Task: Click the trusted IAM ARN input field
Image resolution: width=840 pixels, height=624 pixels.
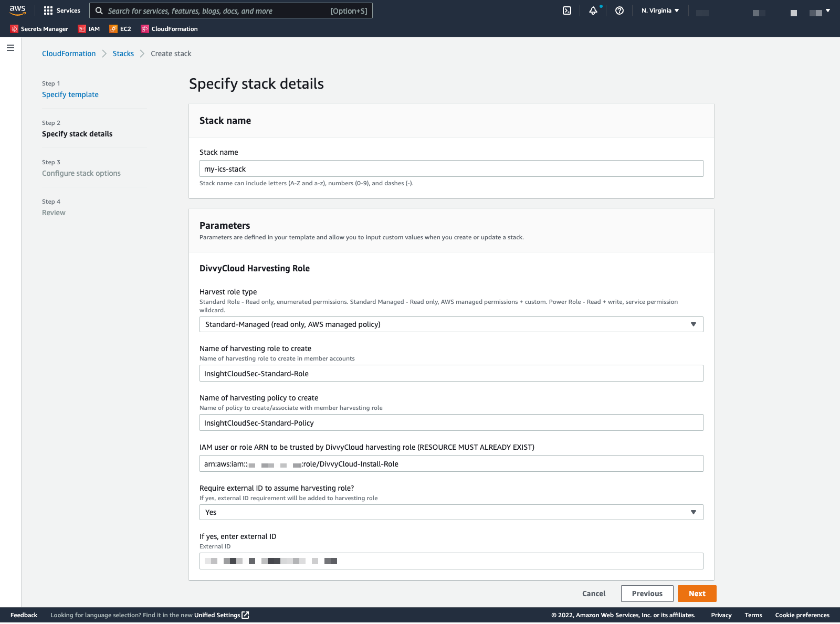Action: pos(451,463)
